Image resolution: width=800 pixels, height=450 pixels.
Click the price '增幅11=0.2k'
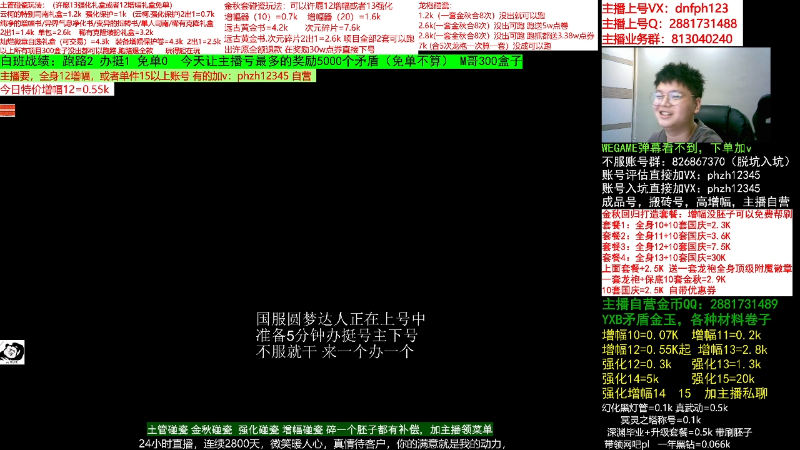[726, 335]
